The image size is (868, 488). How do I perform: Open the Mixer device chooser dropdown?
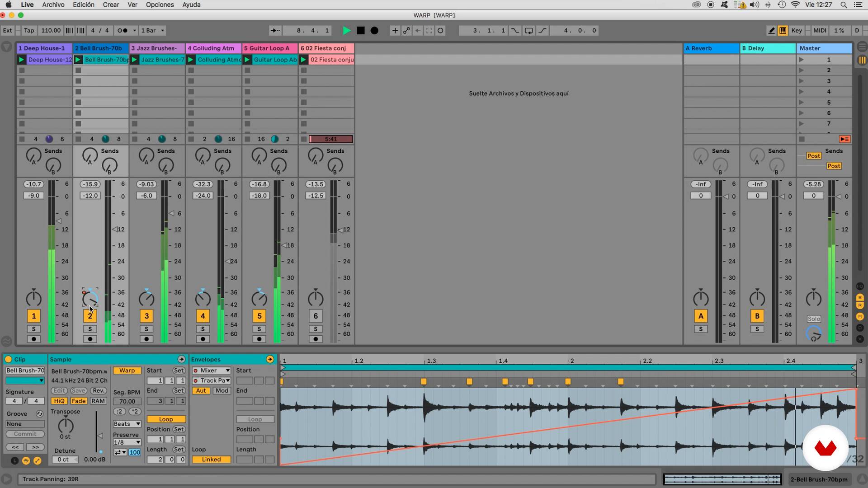[212, 371]
